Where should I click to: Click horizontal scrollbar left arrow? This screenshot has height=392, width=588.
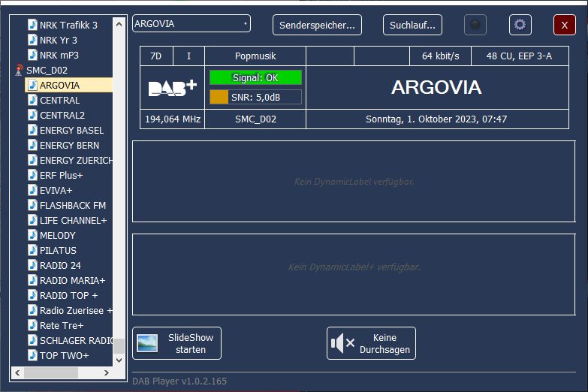17,373
